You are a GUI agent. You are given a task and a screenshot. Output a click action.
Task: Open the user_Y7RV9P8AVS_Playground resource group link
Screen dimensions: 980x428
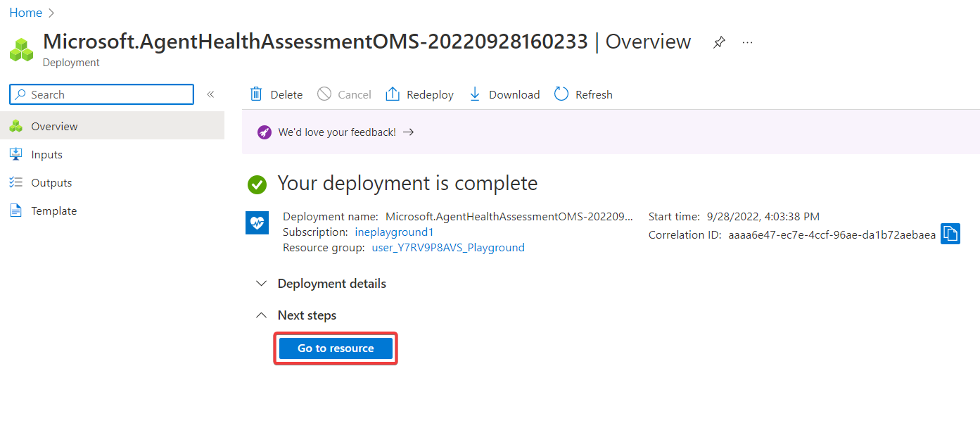point(447,248)
